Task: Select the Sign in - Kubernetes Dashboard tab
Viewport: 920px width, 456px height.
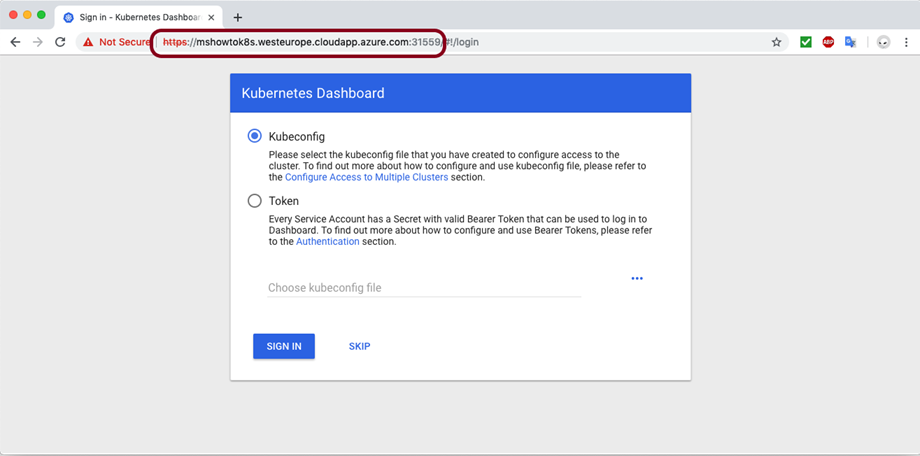Action: [x=135, y=17]
